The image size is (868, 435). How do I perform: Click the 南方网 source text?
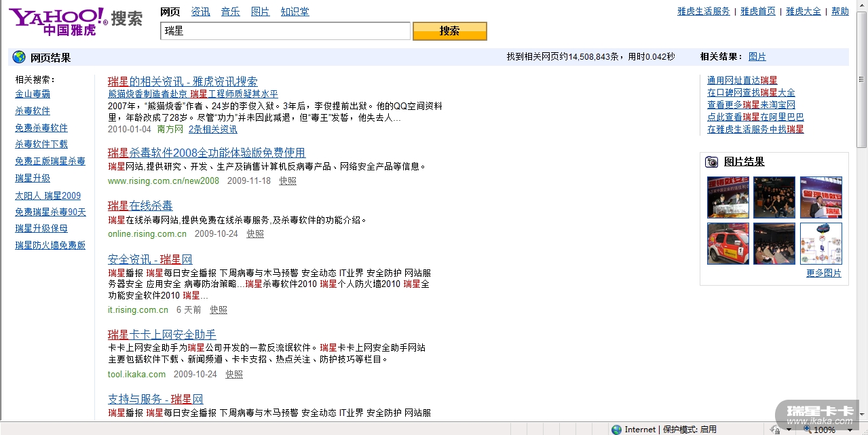170,129
